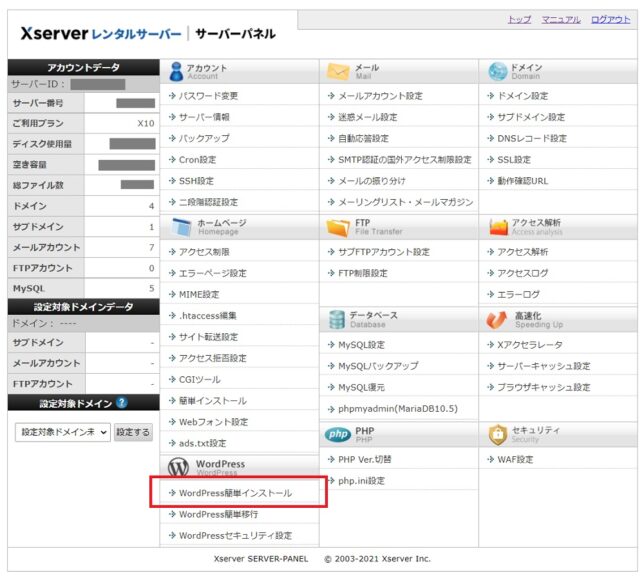Click the Mail envelope icon
The height and width of the screenshot is (580, 644).
click(x=338, y=71)
